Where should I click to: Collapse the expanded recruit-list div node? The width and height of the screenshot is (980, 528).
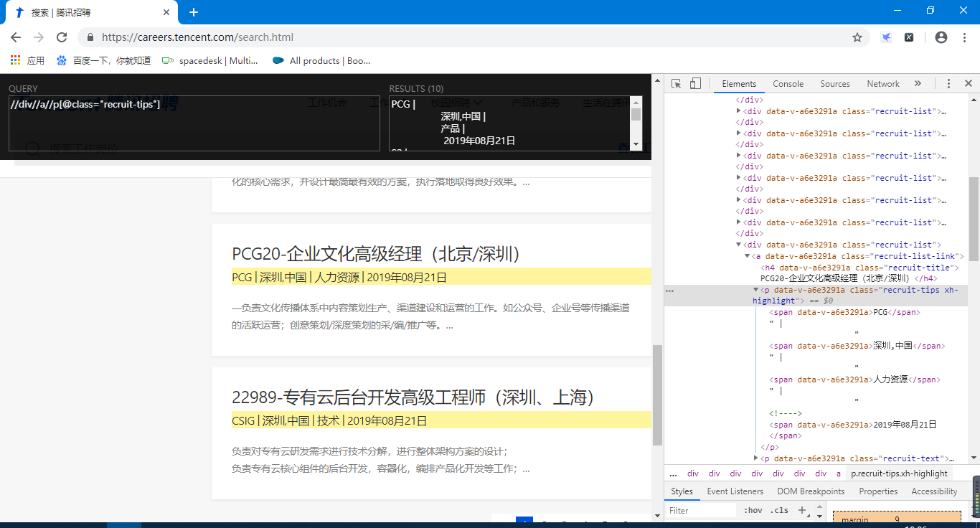(x=739, y=245)
